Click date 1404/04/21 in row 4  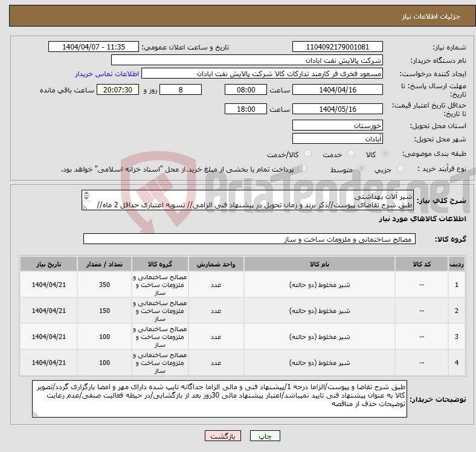click(x=48, y=363)
